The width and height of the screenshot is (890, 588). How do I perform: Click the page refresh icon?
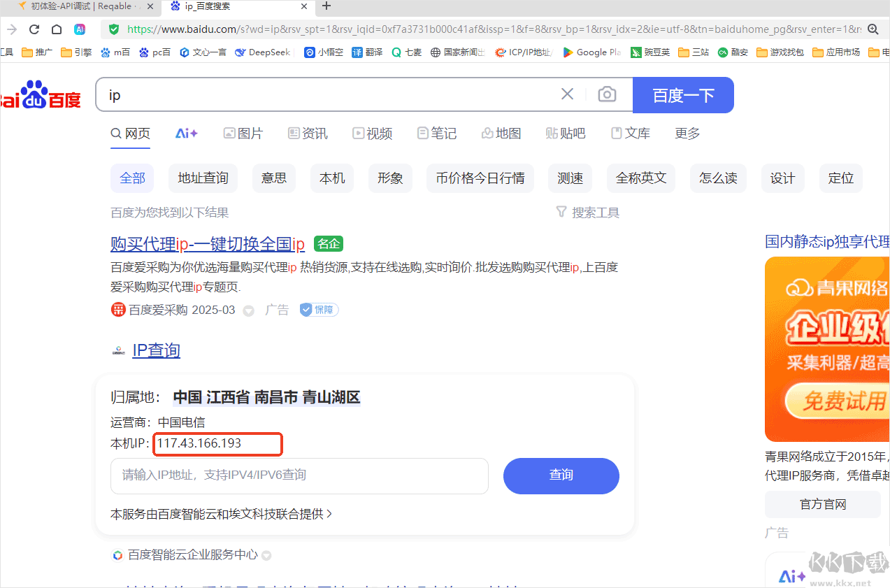[34, 29]
